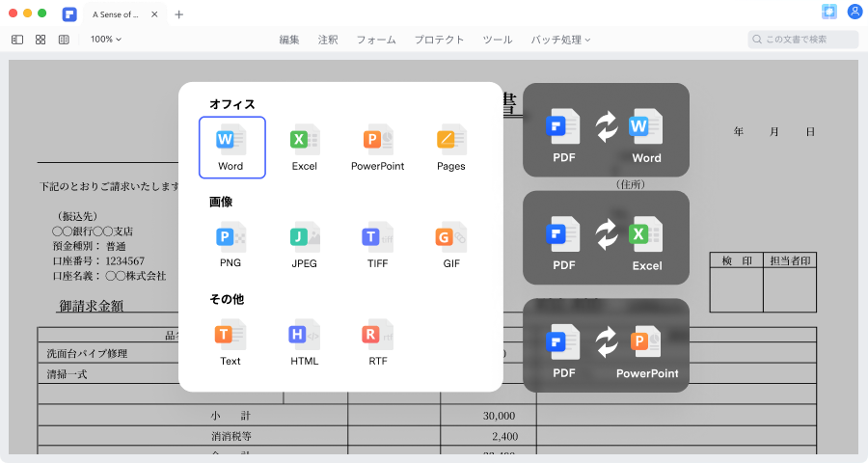Click the 口座番号: 1234567 line
The image size is (868, 463).
98,260
